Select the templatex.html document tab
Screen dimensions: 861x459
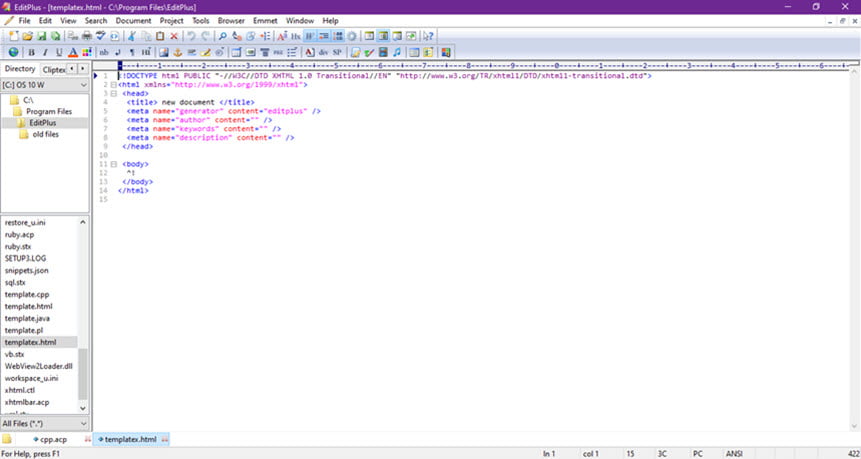click(x=130, y=439)
